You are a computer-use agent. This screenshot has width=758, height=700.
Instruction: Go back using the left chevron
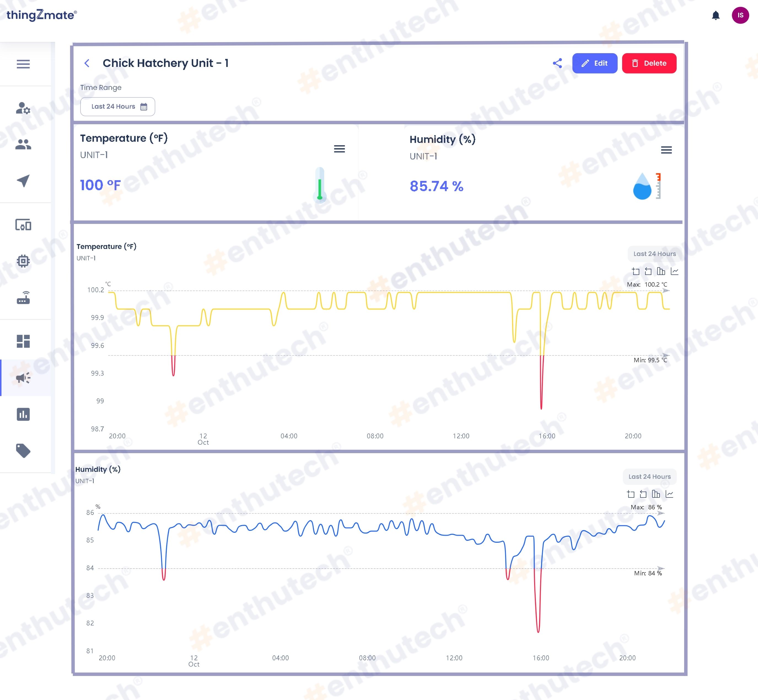(87, 63)
